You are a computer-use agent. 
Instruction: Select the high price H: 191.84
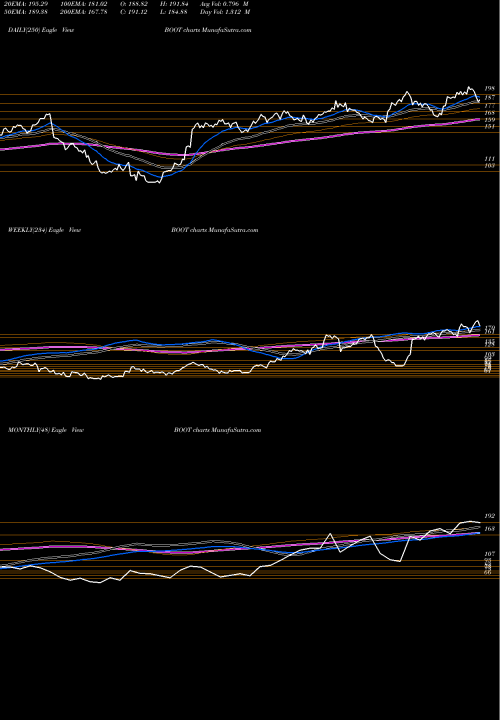(x=175, y=4)
